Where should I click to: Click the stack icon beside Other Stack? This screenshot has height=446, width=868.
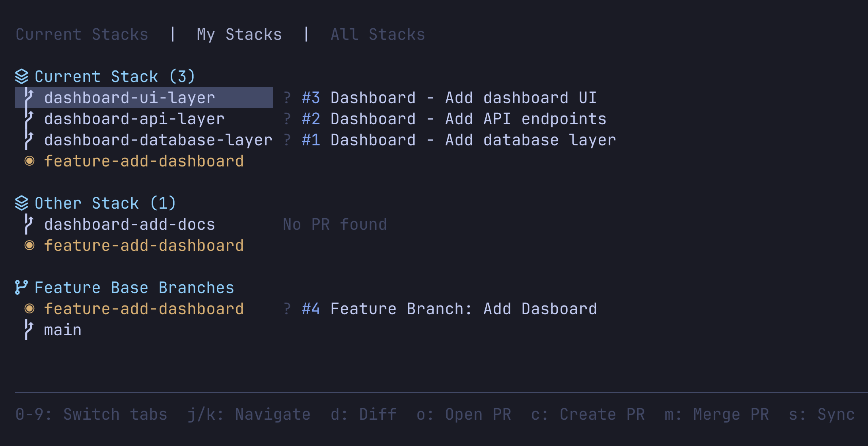22,203
